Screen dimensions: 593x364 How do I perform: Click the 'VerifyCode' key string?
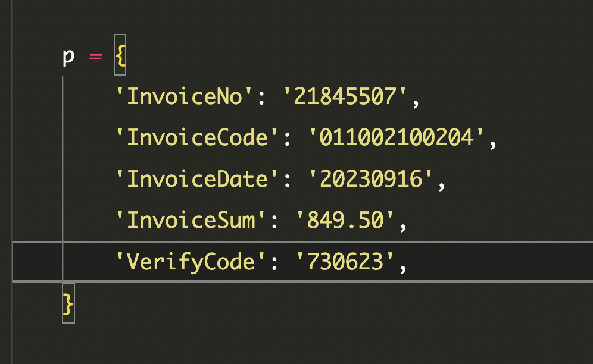191,262
